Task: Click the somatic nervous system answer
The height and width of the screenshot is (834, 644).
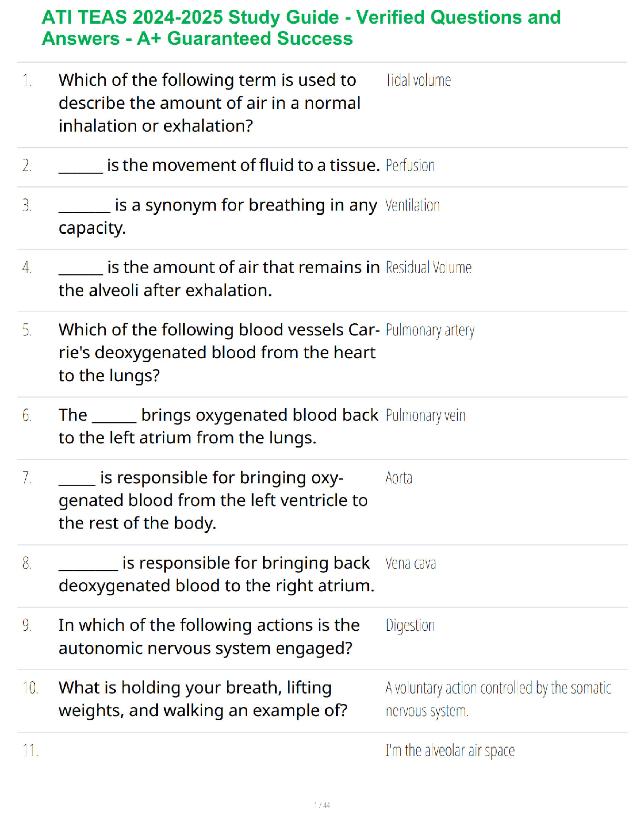Action: 498,699
